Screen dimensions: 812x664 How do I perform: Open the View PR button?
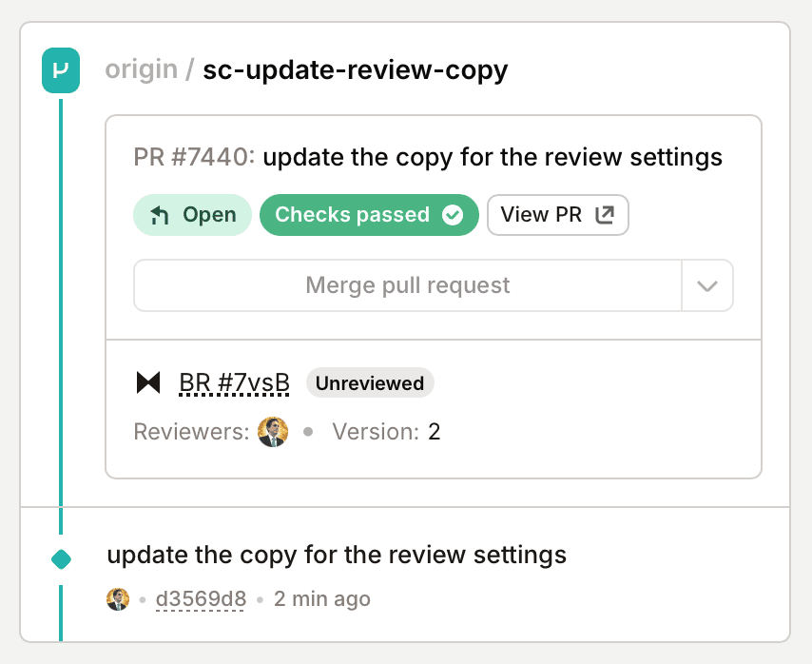pos(557,215)
